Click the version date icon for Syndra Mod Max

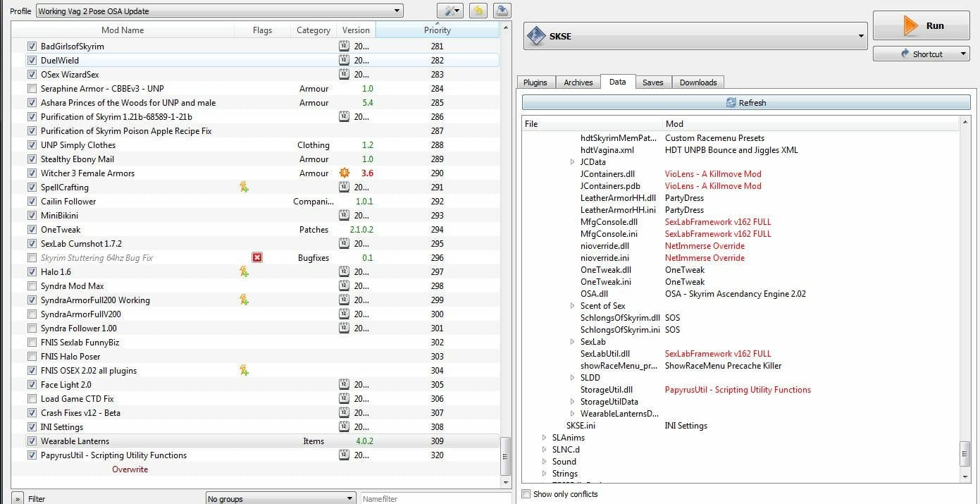[344, 285]
